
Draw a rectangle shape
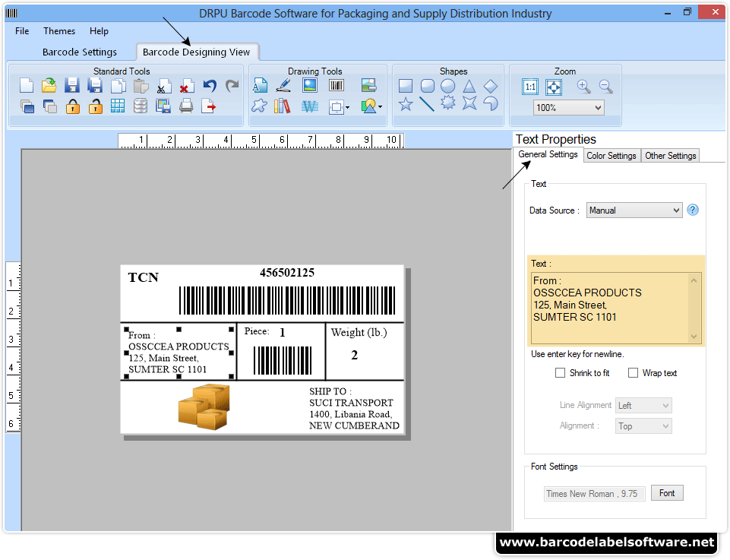[406, 86]
